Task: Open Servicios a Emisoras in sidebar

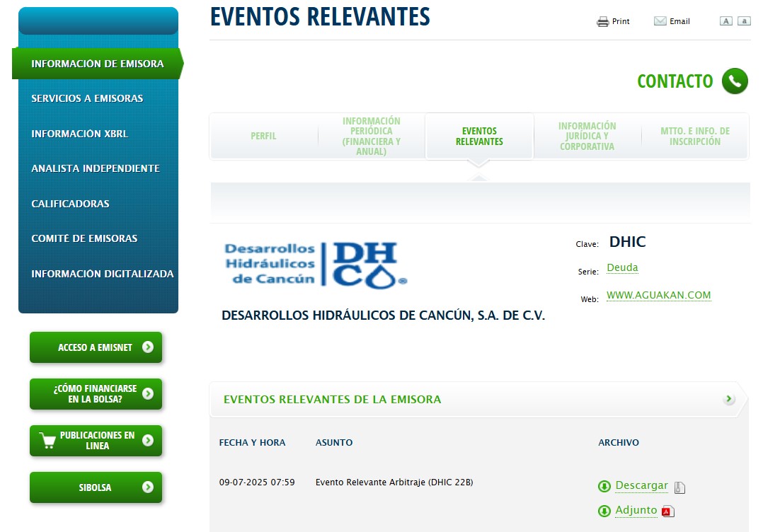Action: pos(87,99)
